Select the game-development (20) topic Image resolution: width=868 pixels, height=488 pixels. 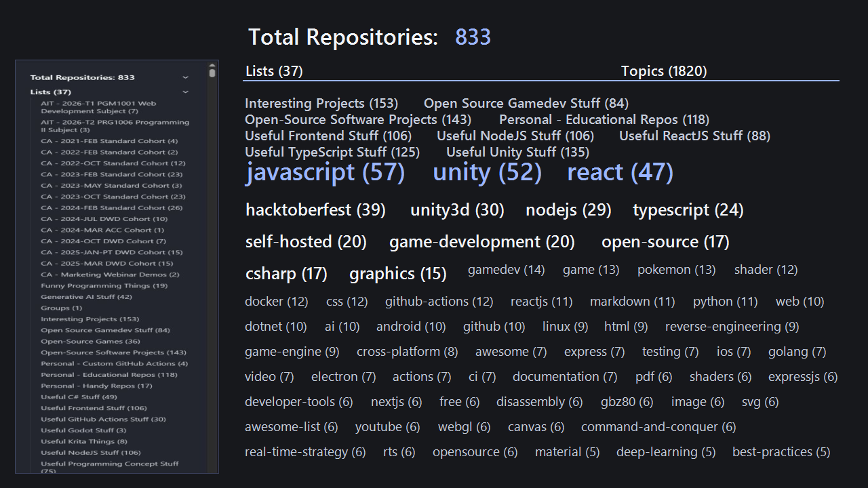pyautogui.click(x=482, y=242)
